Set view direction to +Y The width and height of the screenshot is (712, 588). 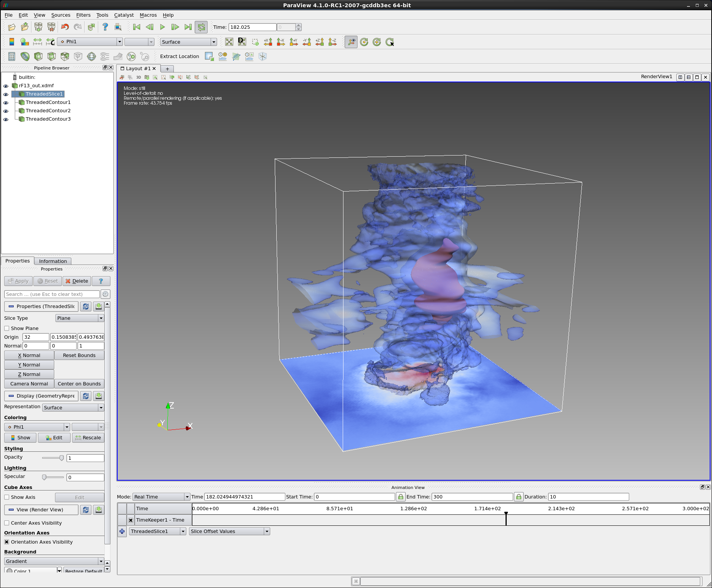(294, 42)
